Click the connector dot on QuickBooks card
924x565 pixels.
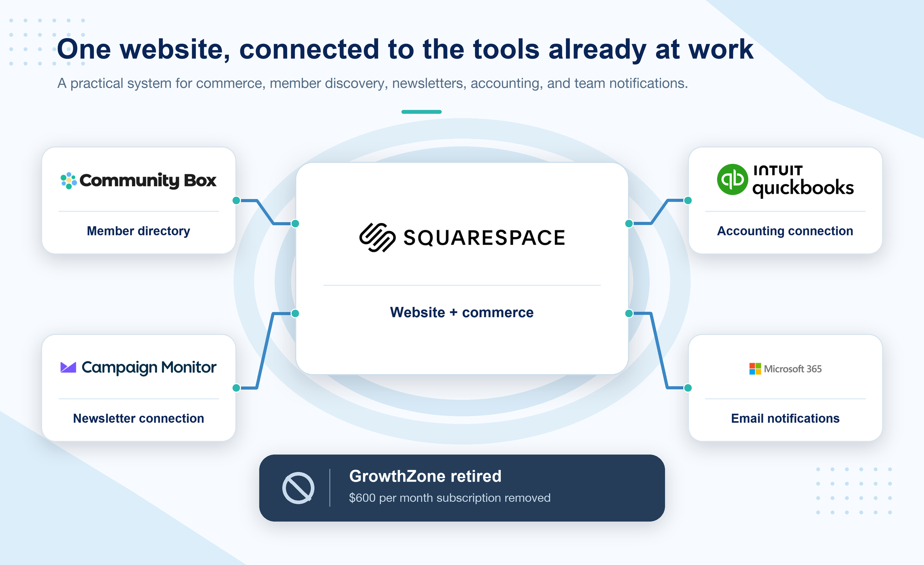(688, 200)
